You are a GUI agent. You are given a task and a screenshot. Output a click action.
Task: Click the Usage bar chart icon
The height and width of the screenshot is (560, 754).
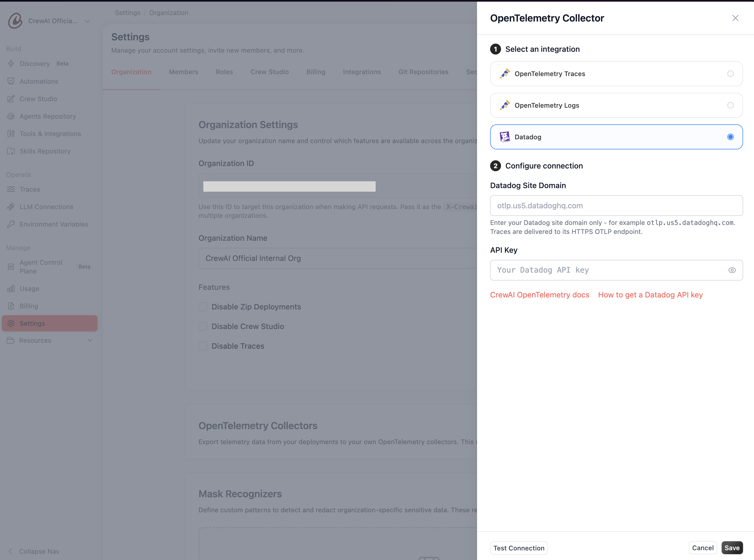pyautogui.click(x=11, y=288)
